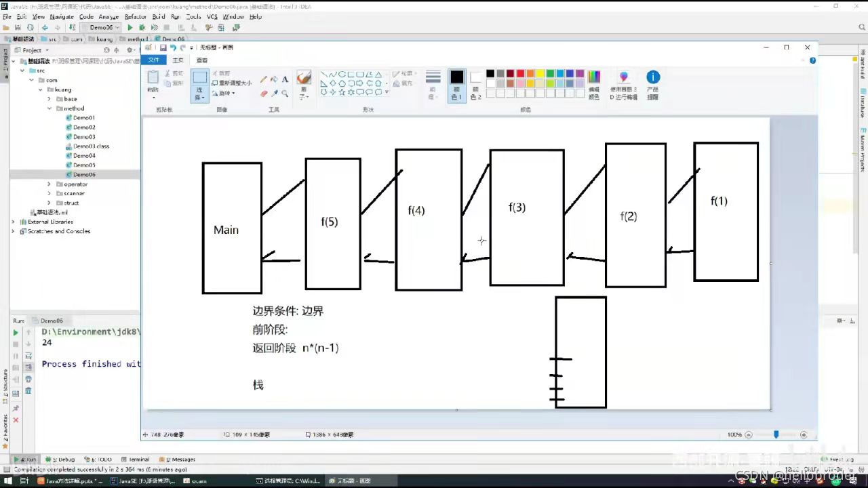Open Edit colors in Paint
868x488 pixels.
click(x=594, y=85)
